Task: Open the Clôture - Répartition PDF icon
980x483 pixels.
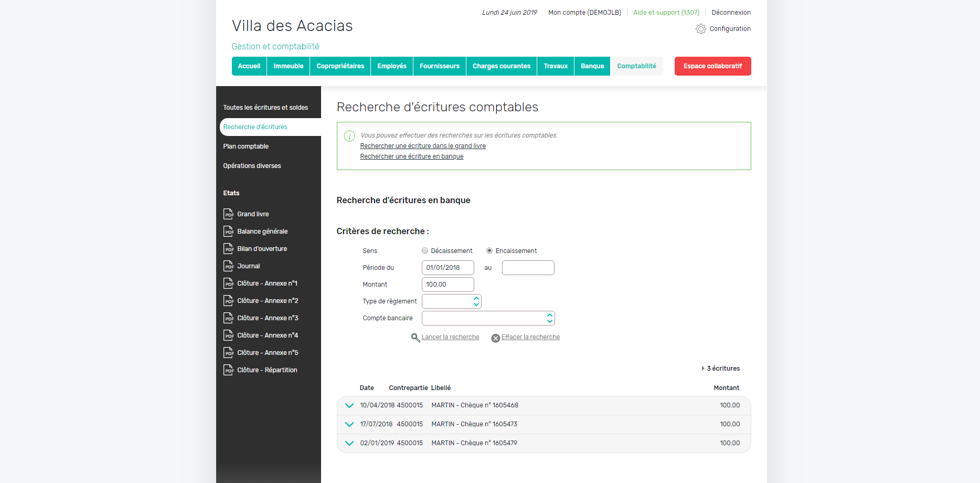Action: (x=228, y=370)
